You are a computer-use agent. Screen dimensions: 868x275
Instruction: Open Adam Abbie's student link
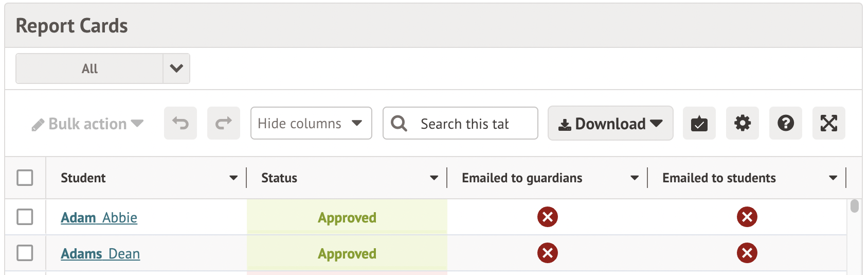coord(99,218)
